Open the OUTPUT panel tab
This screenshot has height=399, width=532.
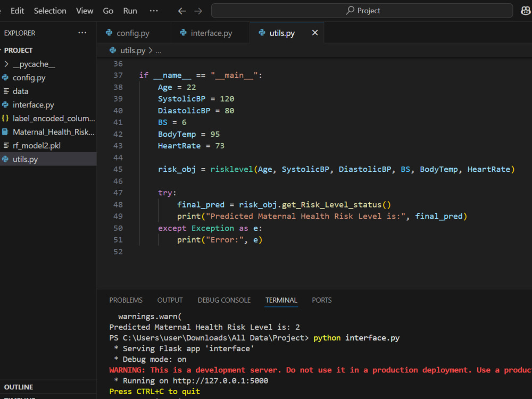pos(170,300)
